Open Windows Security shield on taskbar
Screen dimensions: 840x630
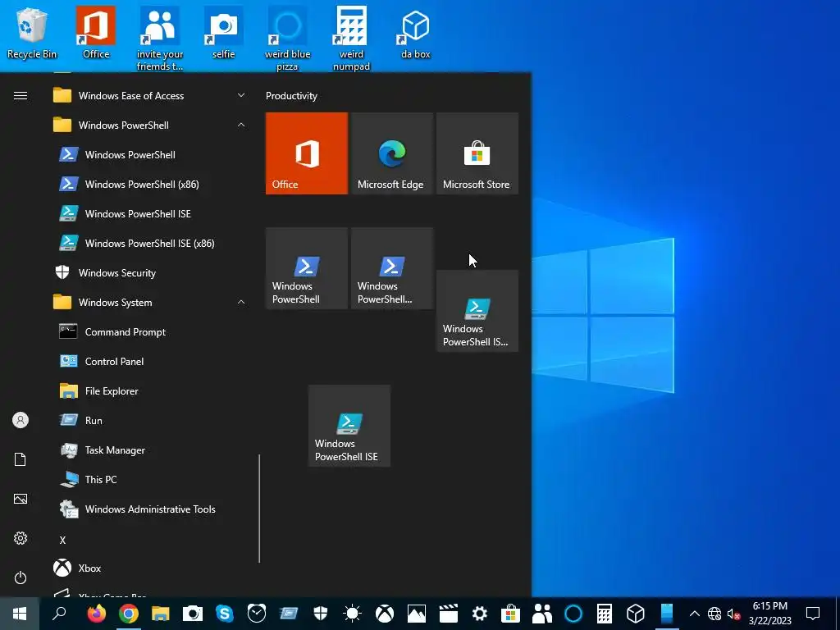point(321,614)
